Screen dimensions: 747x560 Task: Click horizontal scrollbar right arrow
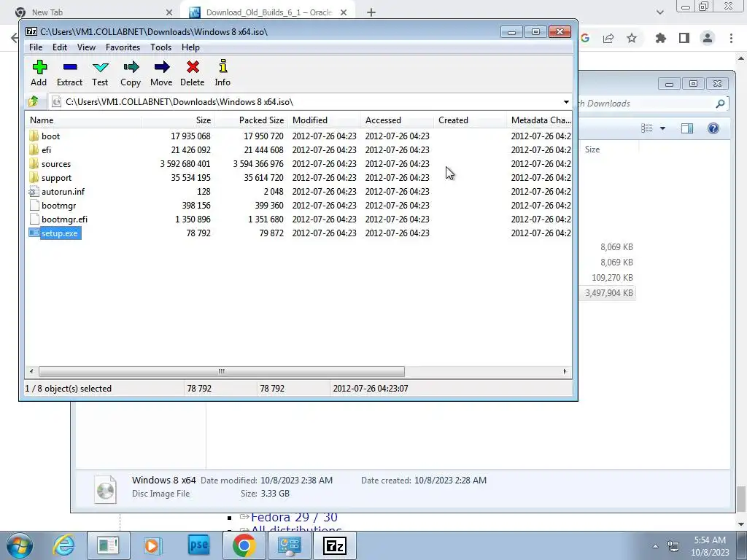[565, 371]
